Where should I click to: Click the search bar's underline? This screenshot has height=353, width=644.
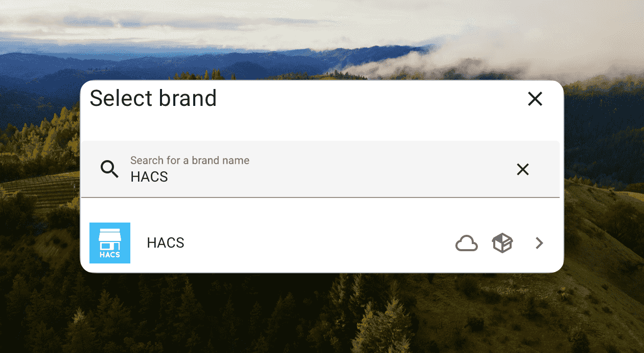pos(320,197)
